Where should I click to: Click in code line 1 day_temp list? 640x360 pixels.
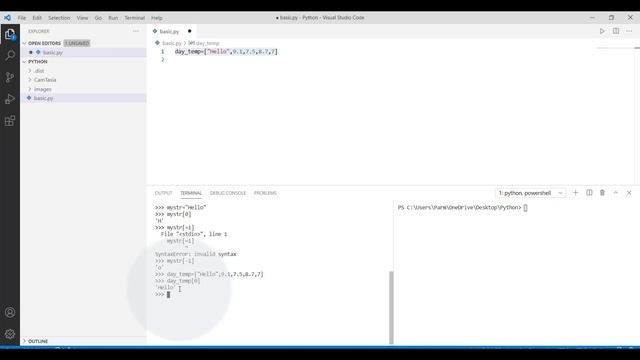tap(226, 51)
